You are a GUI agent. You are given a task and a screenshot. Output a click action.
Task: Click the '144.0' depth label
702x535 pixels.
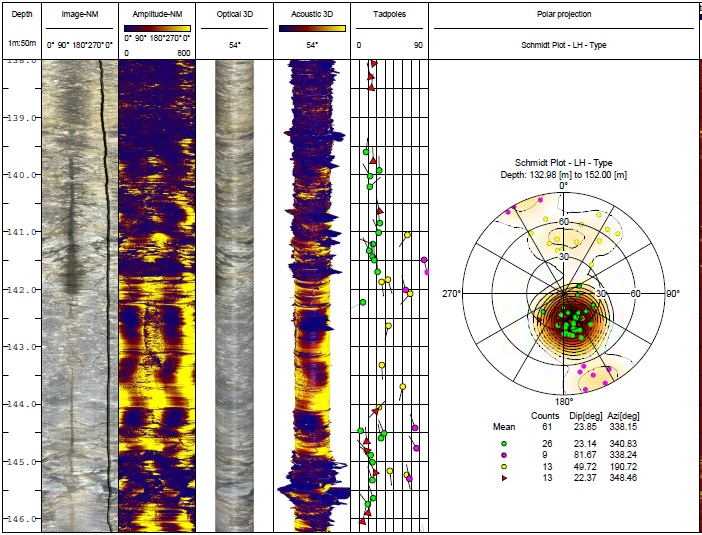(x=21, y=404)
